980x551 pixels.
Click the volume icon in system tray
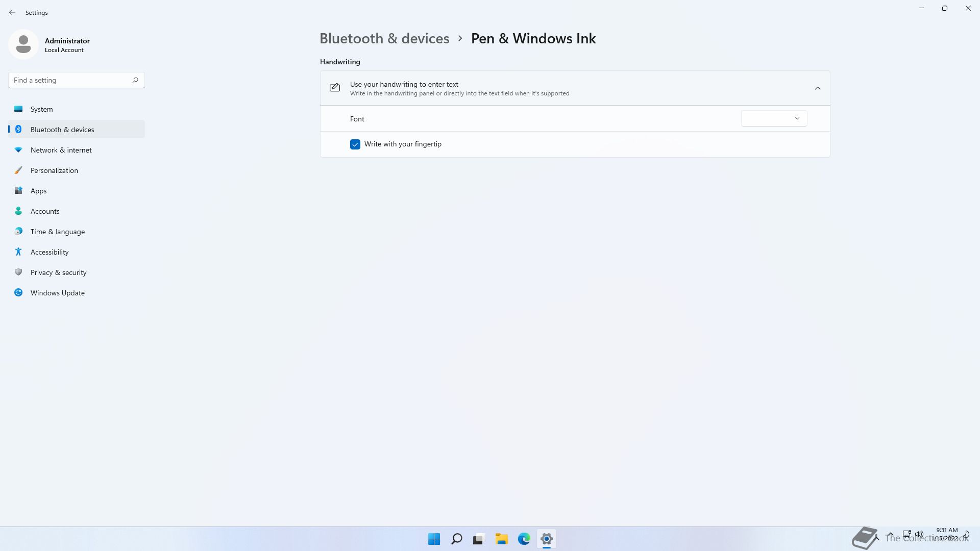coord(919,535)
